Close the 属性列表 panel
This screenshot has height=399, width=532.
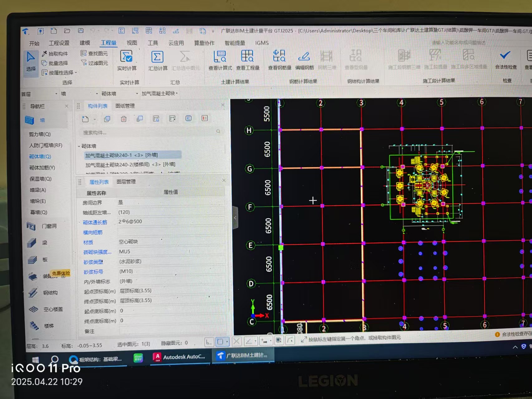(x=224, y=180)
